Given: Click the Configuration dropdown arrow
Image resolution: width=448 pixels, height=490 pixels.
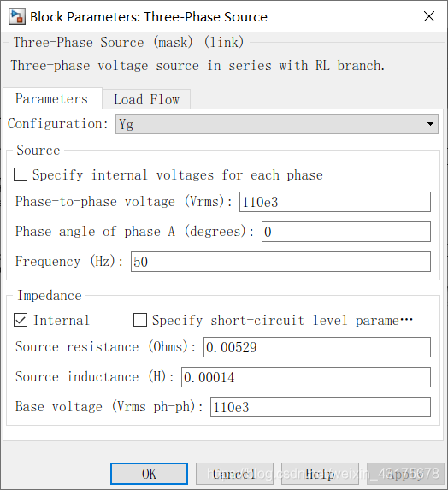Looking at the screenshot, I should [x=430, y=124].
